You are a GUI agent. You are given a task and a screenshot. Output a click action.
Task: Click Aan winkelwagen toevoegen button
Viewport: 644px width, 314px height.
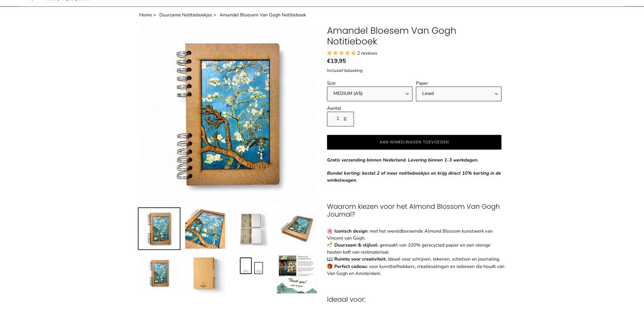tap(414, 142)
